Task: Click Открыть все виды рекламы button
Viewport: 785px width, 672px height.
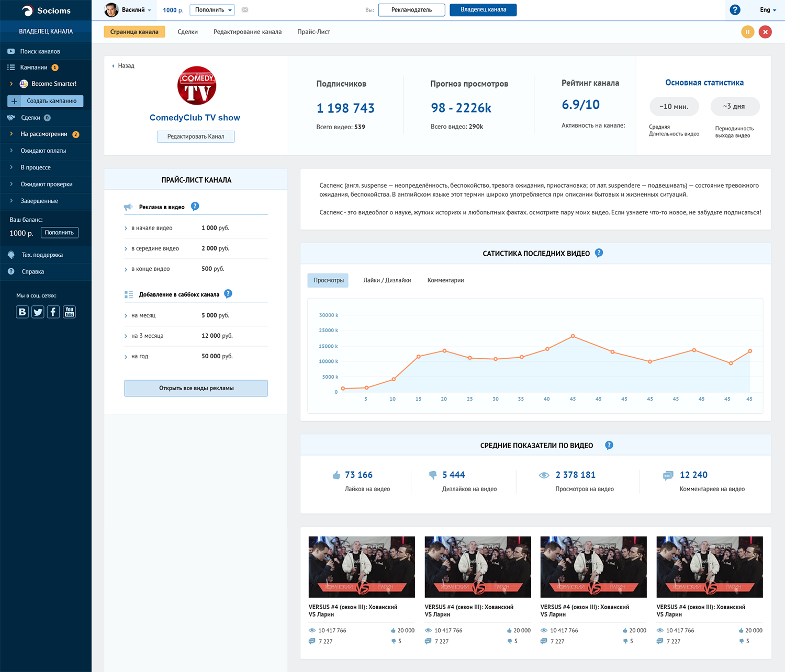Action: (x=196, y=388)
